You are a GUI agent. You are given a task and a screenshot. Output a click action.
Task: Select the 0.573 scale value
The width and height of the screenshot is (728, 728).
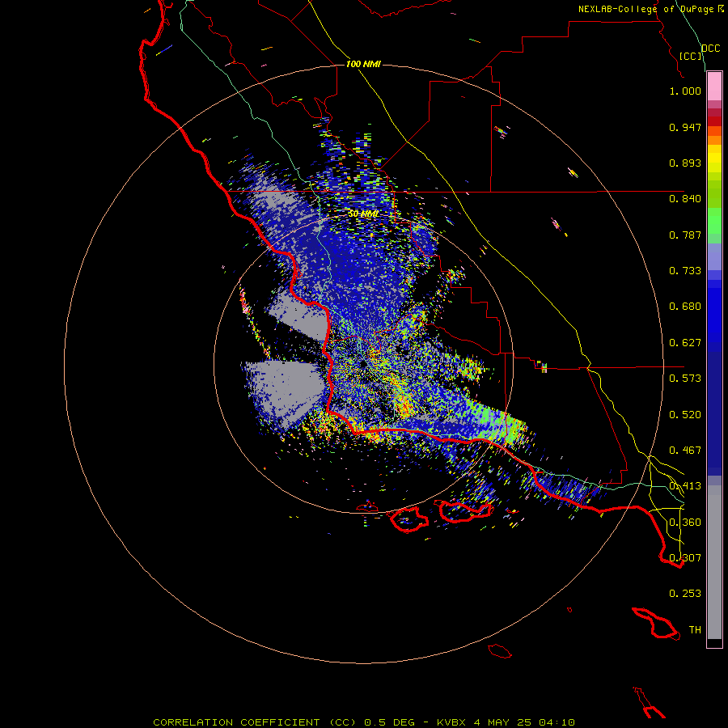pyautogui.click(x=685, y=379)
